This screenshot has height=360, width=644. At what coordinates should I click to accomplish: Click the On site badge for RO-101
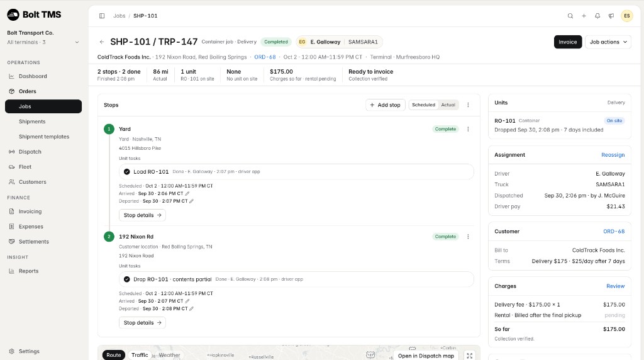tap(614, 121)
